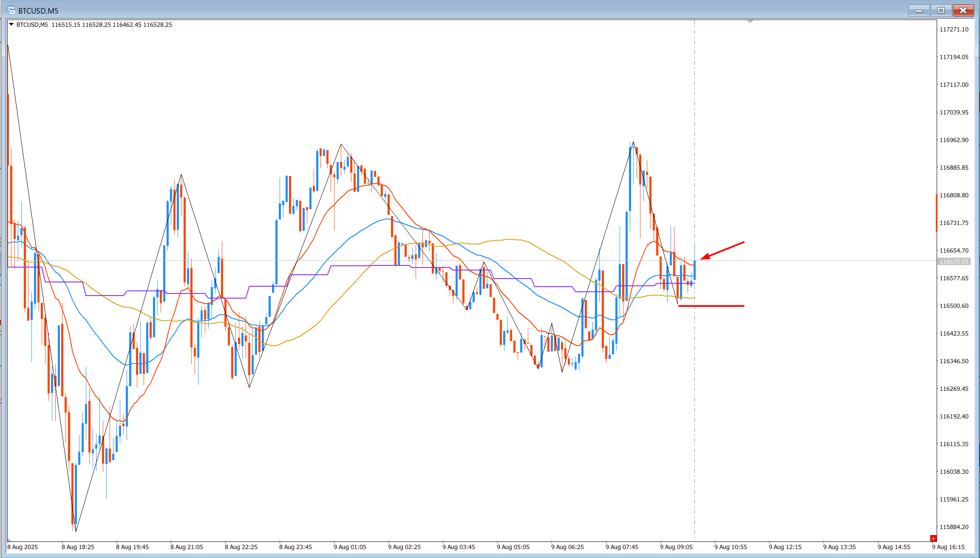Screen dimensions: 980x558
Task: Click time label 9 Aug 02:25
Action: [x=404, y=547]
